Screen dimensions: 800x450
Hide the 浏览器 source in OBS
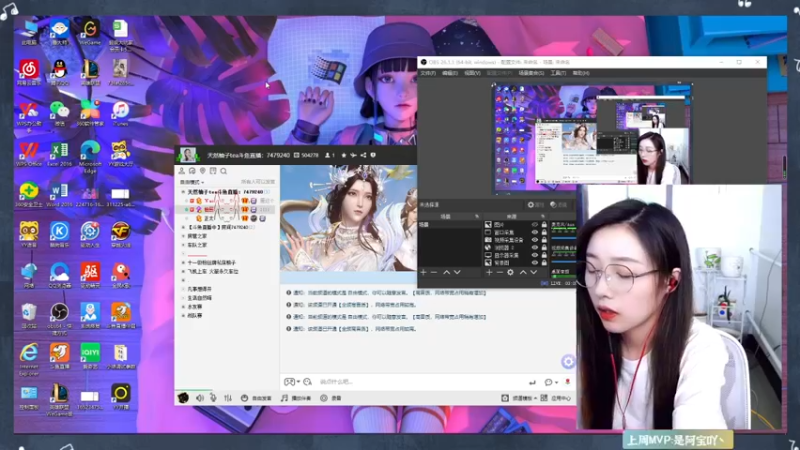click(535, 247)
